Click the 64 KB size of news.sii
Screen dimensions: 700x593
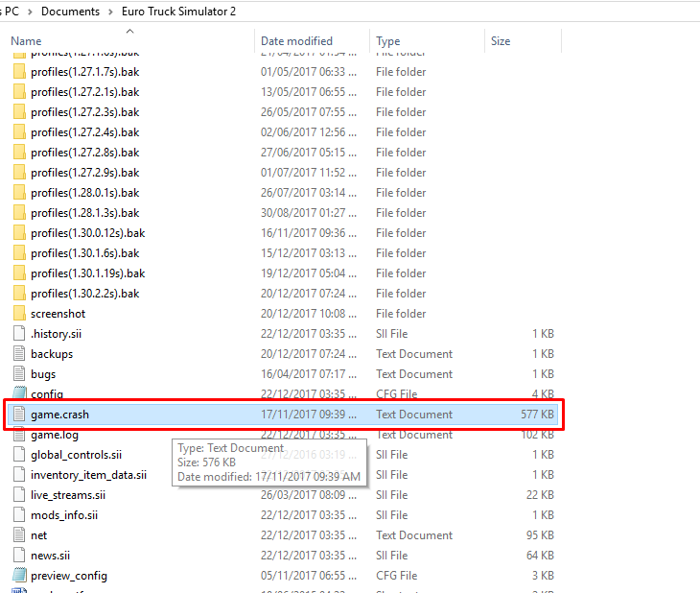coord(540,555)
